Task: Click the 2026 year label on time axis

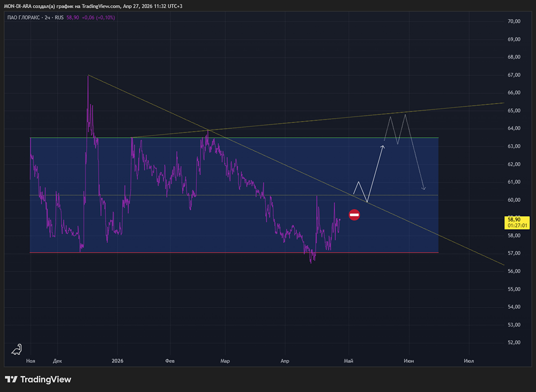Action: pyautogui.click(x=117, y=361)
